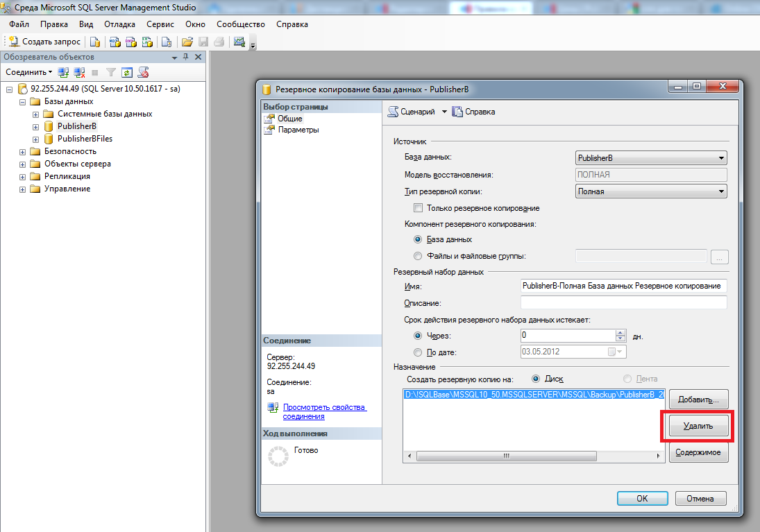The image size is (760, 532).
Task: Pin the Обозреватель объектов panel
Action: (185, 57)
